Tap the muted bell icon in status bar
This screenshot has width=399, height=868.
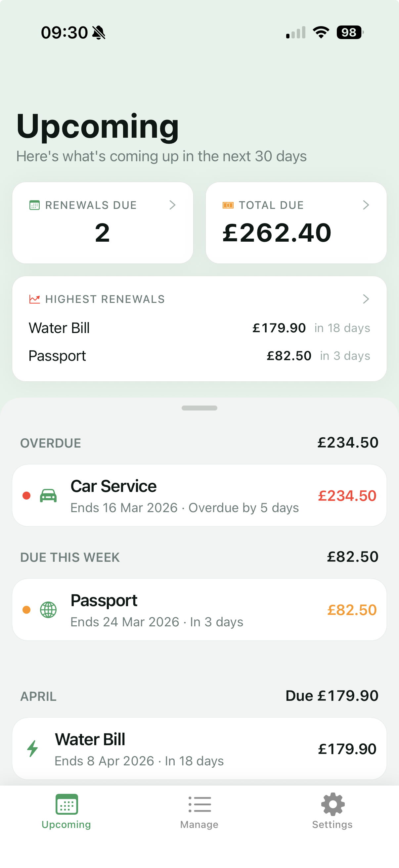coord(99,33)
